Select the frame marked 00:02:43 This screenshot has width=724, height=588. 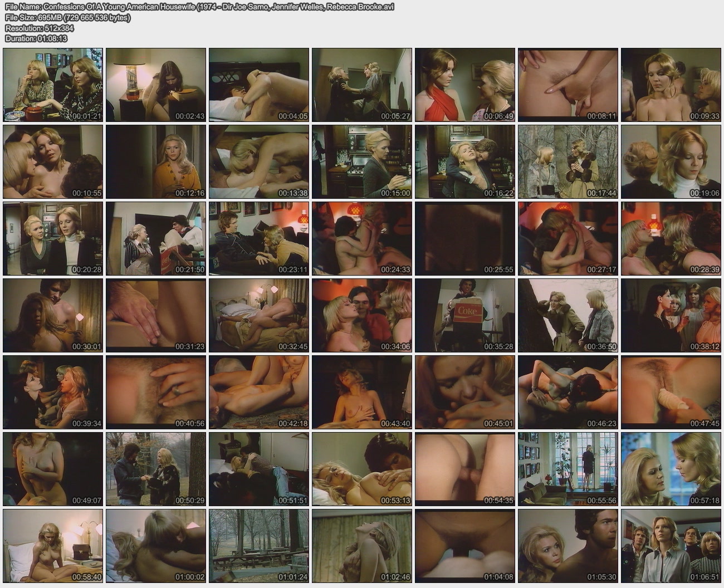(156, 85)
